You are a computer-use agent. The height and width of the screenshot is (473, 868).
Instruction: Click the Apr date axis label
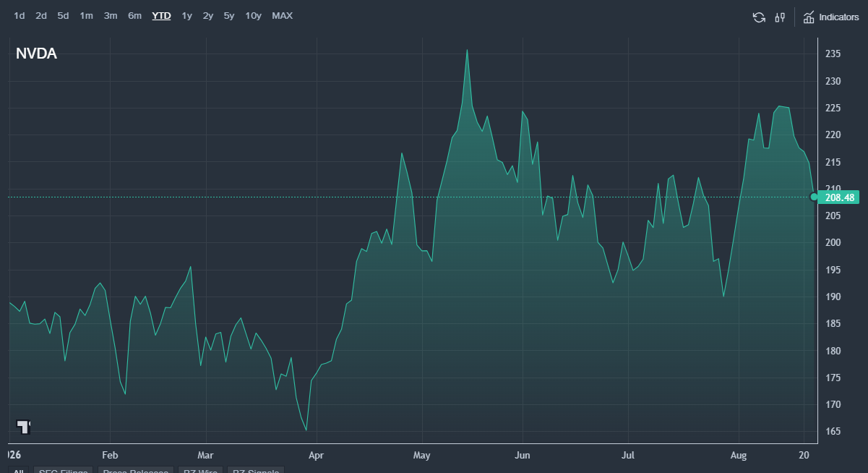point(316,456)
